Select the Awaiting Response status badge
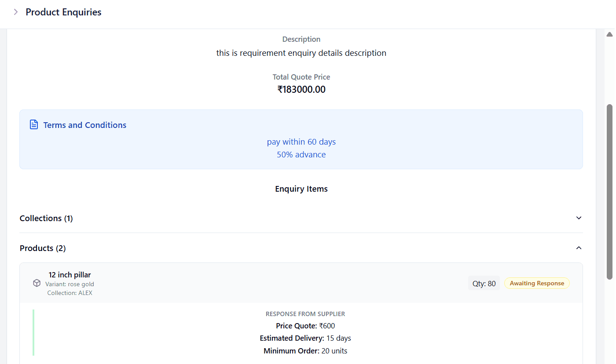The width and height of the screenshot is (616, 364). 536,283
